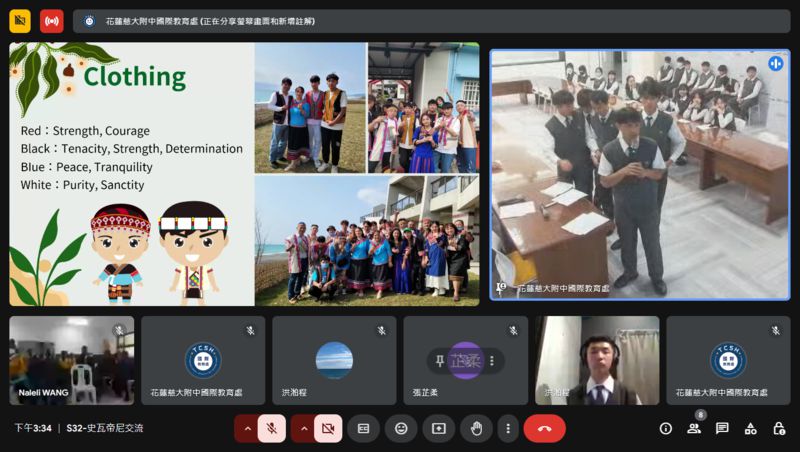This screenshot has width=800, height=452.
Task: Toggle the disabled camera button
Action: coord(327,428)
